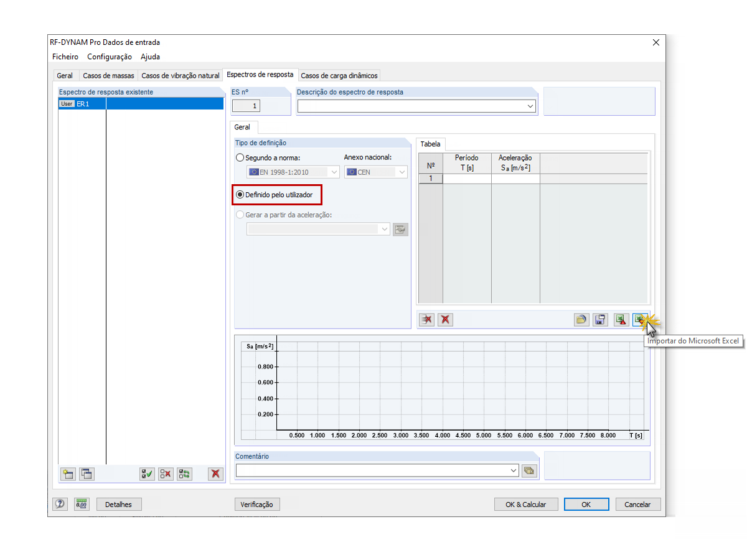Open the Configuração menu
Screen dimensions: 747x560
(109, 57)
